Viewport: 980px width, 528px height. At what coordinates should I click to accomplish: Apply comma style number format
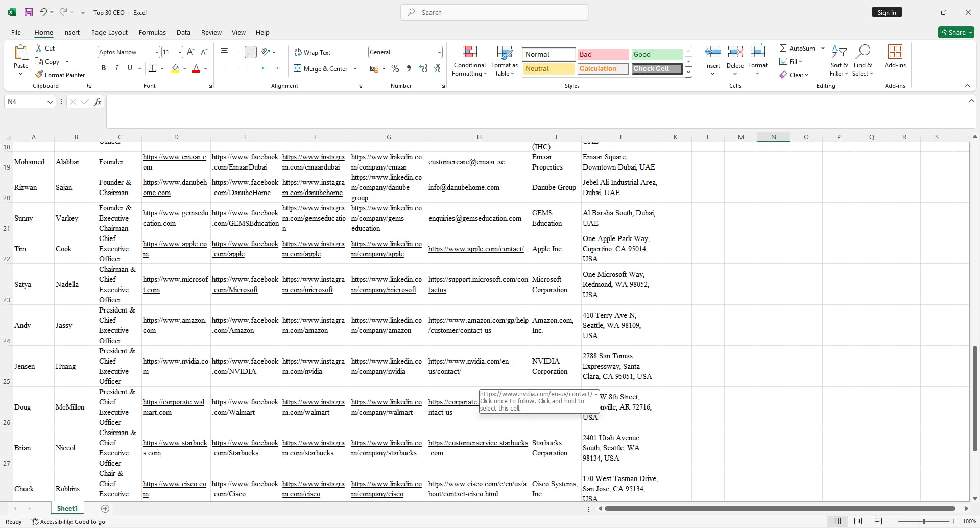tap(409, 68)
